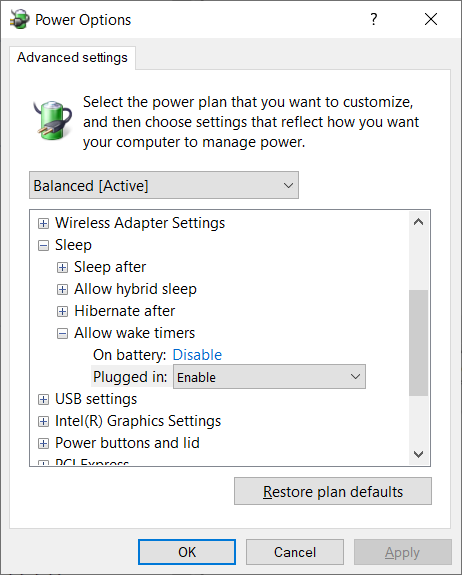Viewport: 462px width, 575px height.
Task: Select the Advanced settings tab
Action: coord(72,58)
